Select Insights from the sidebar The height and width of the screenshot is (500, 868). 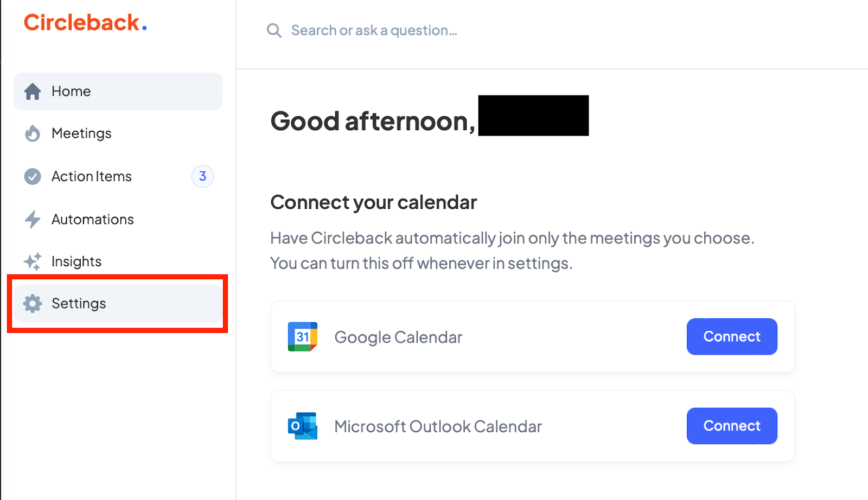pyautogui.click(x=76, y=261)
